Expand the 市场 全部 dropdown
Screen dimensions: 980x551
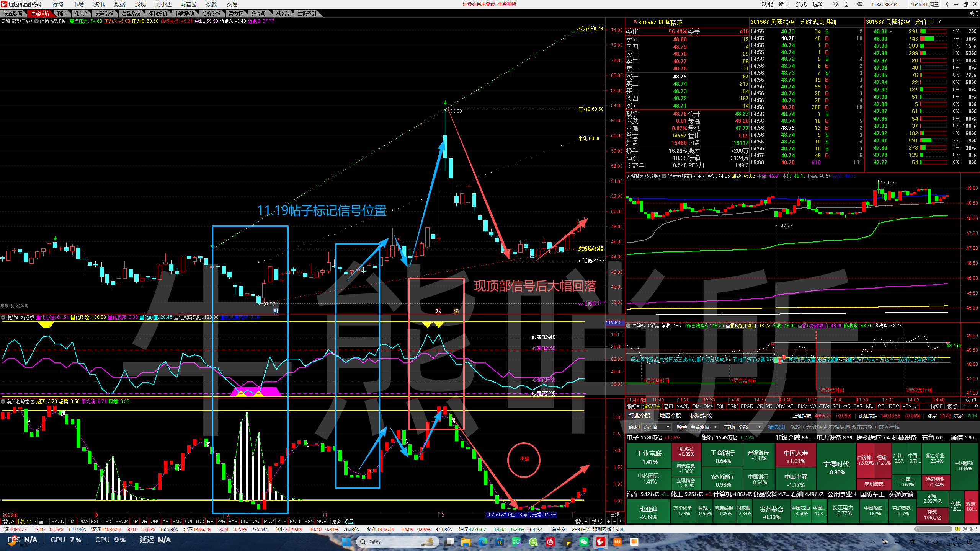click(759, 427)
